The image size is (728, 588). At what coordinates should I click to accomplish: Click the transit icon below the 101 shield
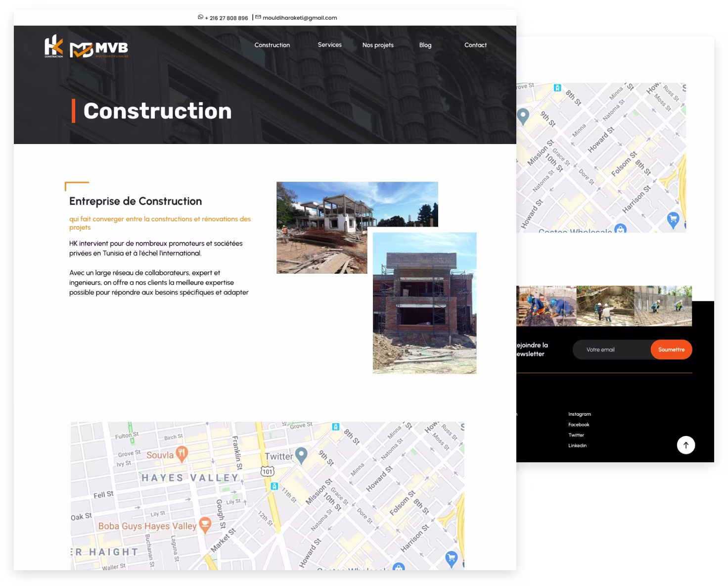click(x=274, y=487)
